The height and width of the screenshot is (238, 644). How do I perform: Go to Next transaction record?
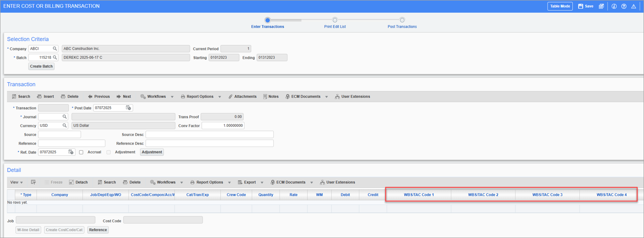coord(124,96)
